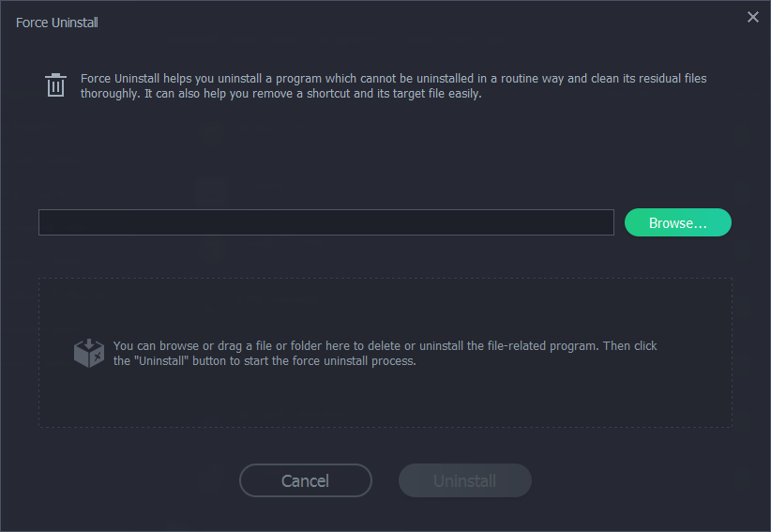
Task: Click the hint line mentioning the "Uninstall" button
Action: (x=264, y=360)
